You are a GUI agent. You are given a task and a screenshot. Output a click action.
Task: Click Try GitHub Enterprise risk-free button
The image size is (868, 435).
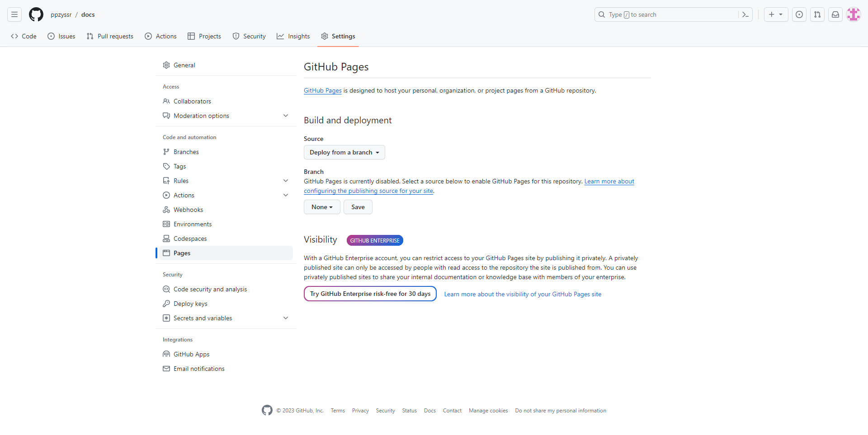click(x=370, y=294)
